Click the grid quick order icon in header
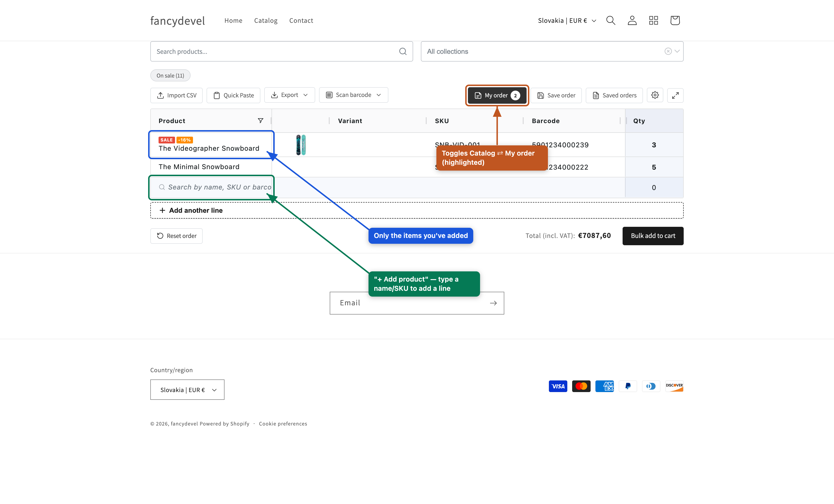 coord(653,20)
